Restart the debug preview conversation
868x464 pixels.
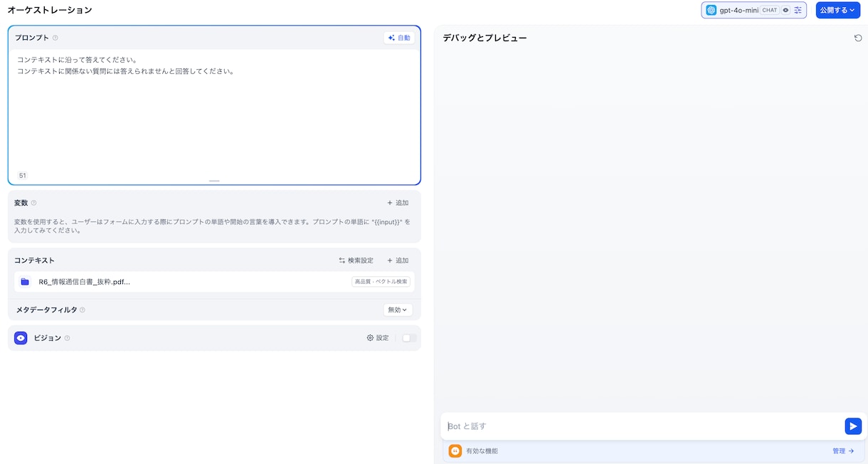pos(858,38)
